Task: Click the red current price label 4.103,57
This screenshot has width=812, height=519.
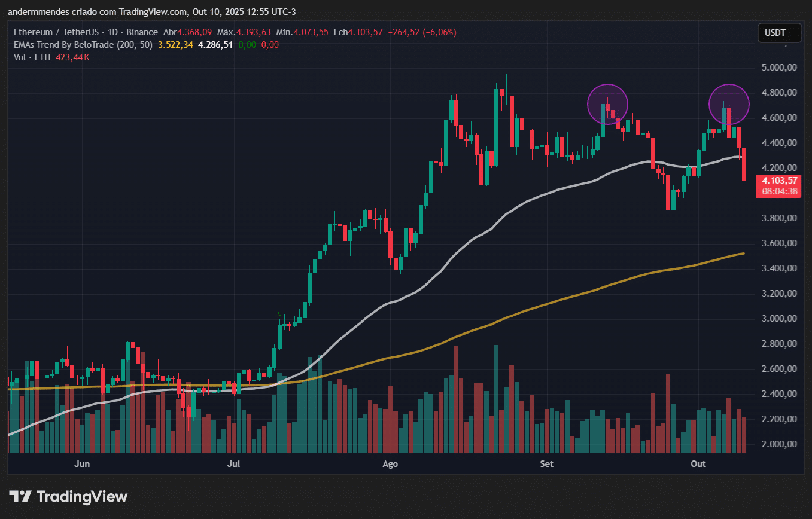Action: (778, 180)
